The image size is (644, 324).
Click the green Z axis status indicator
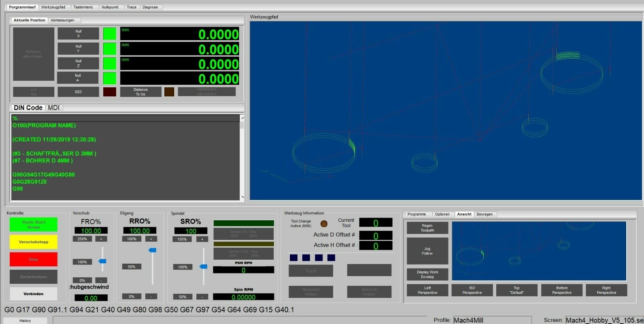tap(109, 64)
